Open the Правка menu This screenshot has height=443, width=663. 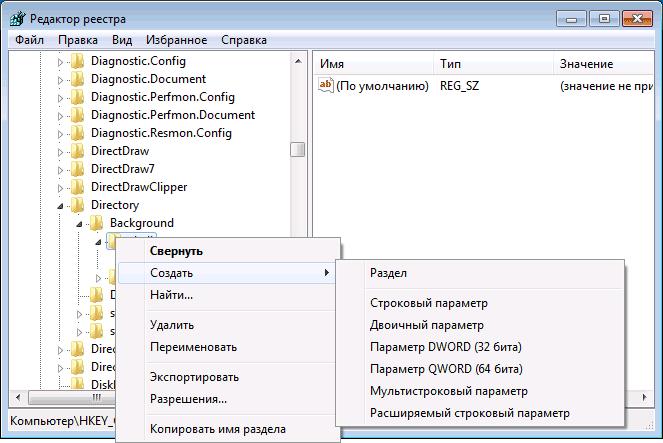(x=78, y=40)
